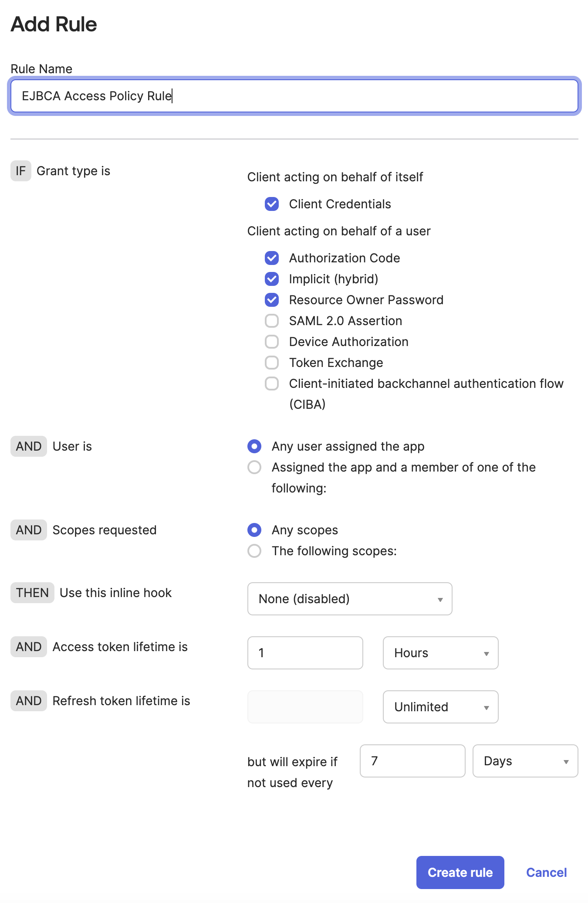The width and height of the screenshot is (588, 903).
Task: Open the inline hook None (disabled) dropdown
Action: point(349,599)
